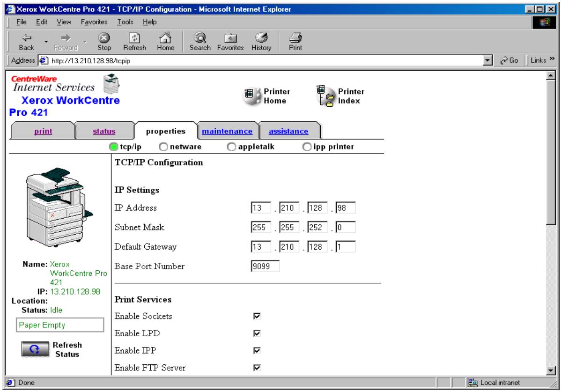The image size is (561, 392).
Task: Click the Refresh Status button icon
Action: tap(35, 349)
